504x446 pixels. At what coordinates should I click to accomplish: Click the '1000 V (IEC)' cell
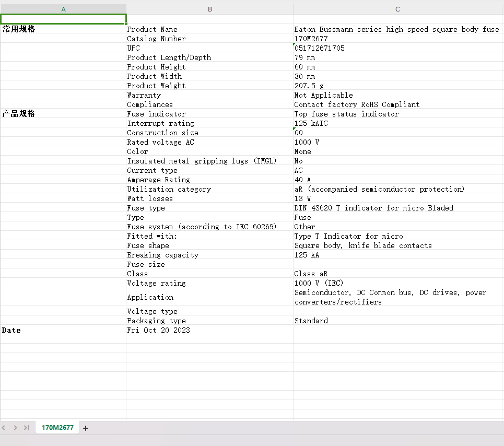(397, 283)
